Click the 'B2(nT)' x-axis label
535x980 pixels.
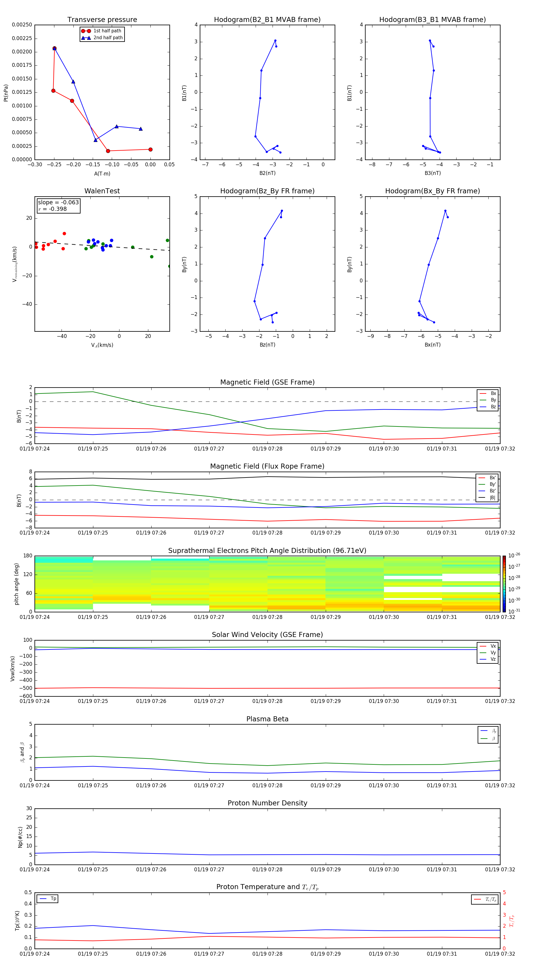click(x=267, y=173)
